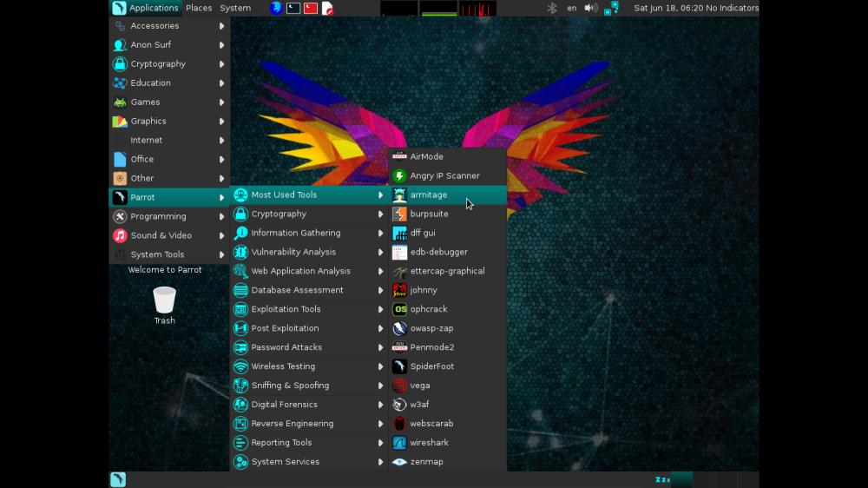The width and height of the screenshot is (868, 488).
Task: Open the Places menu
Action: (x=199, y=8)
